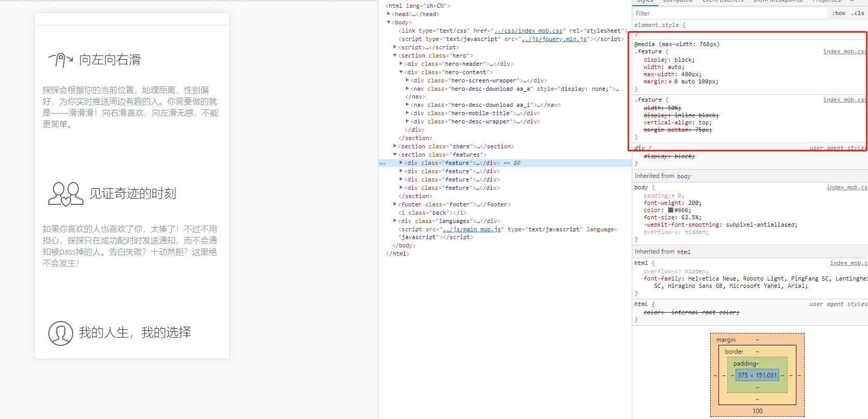Collapse the section class features node
This screenshot has height=419, width=868.
395,155
